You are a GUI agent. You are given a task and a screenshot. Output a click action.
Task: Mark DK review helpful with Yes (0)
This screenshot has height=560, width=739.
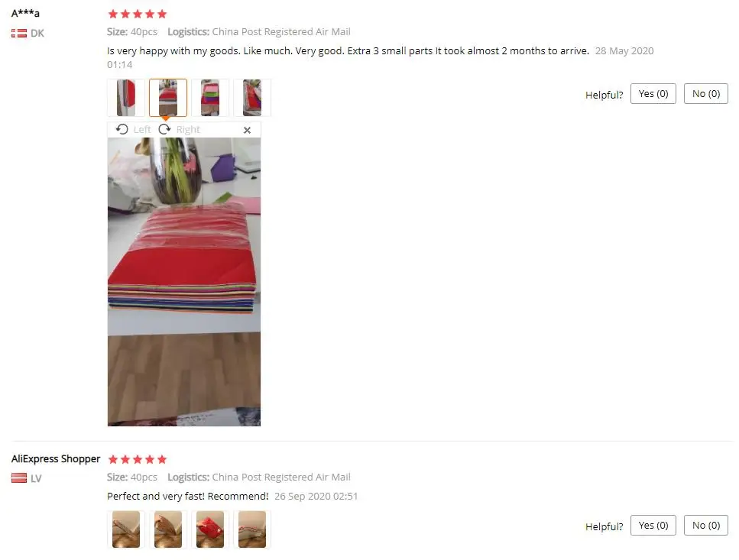653,94
